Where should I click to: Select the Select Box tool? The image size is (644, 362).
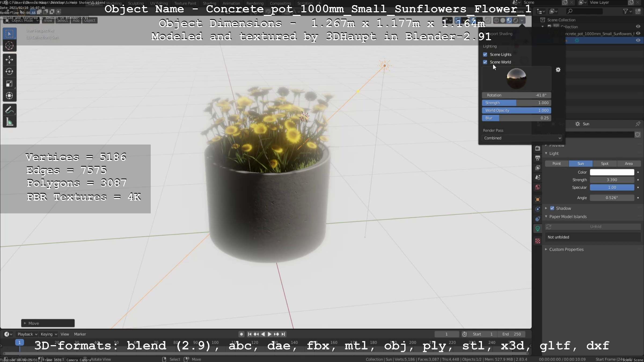coord(9,34)
